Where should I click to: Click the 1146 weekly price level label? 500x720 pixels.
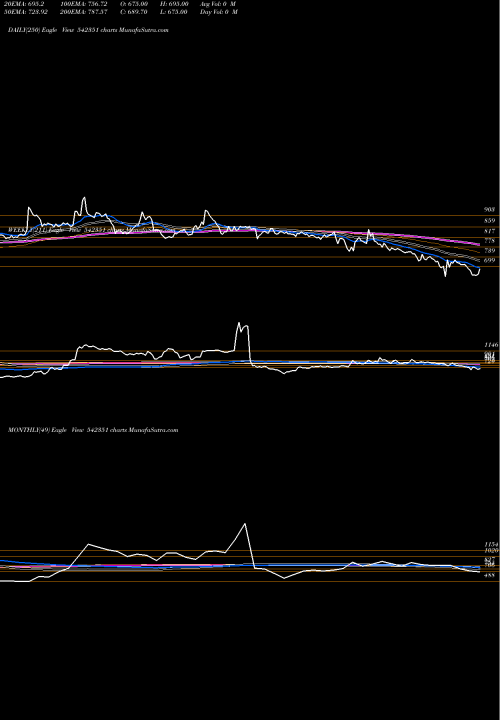click(491, 345)
